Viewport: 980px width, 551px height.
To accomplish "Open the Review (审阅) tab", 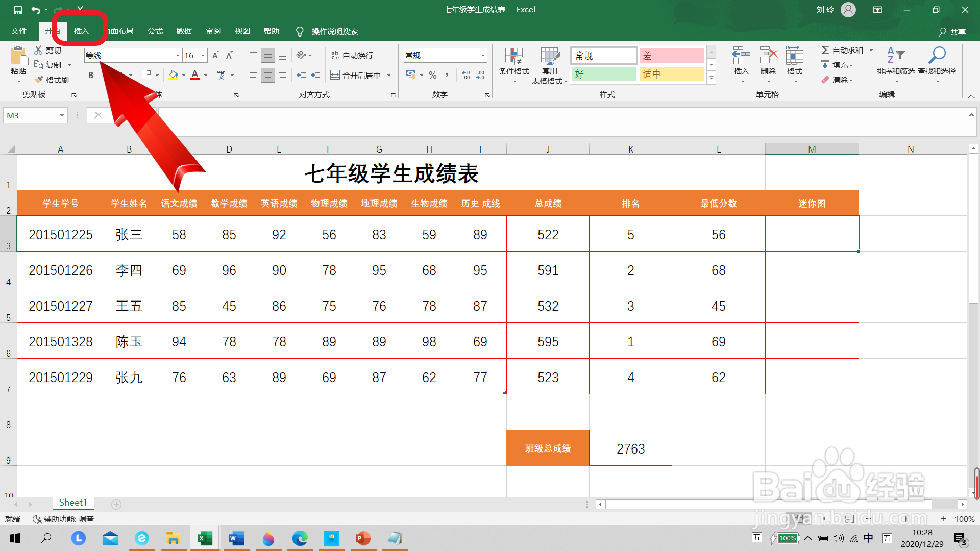I will (213, 31).
